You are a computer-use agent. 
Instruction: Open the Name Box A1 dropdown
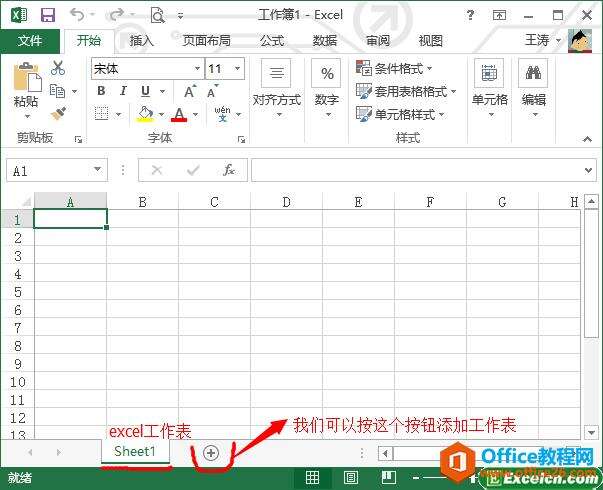[x=98, y=169]
